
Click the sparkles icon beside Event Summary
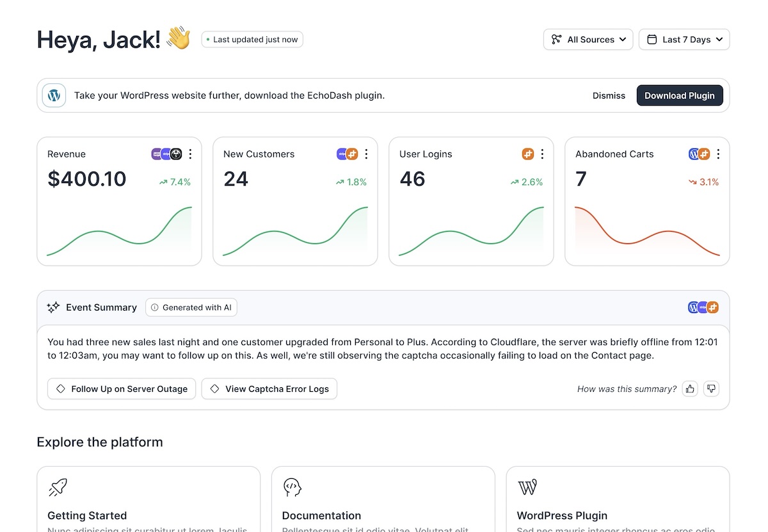coord(52,307)
